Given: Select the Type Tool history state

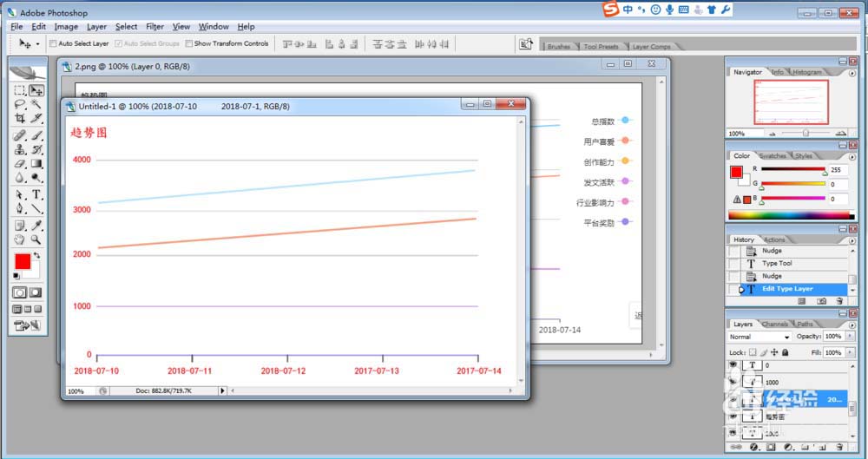Looking at the screenshot, I should coord(777,263).
